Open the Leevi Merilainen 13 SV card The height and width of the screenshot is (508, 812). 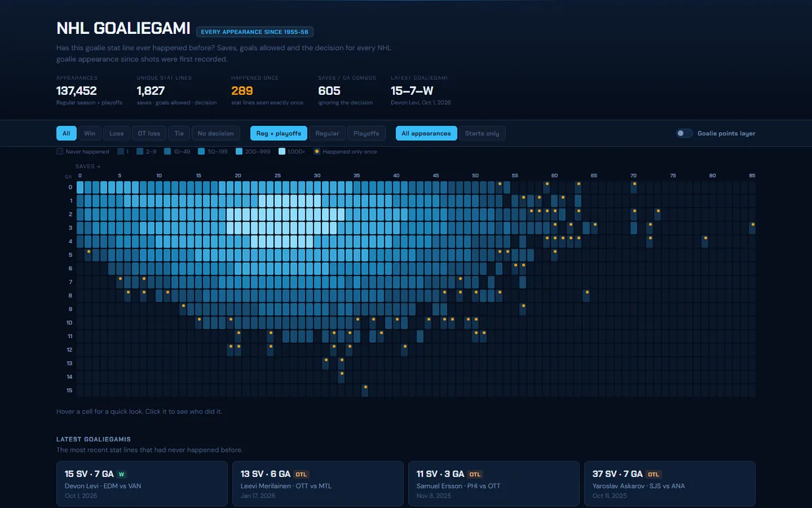click(318, 484)
